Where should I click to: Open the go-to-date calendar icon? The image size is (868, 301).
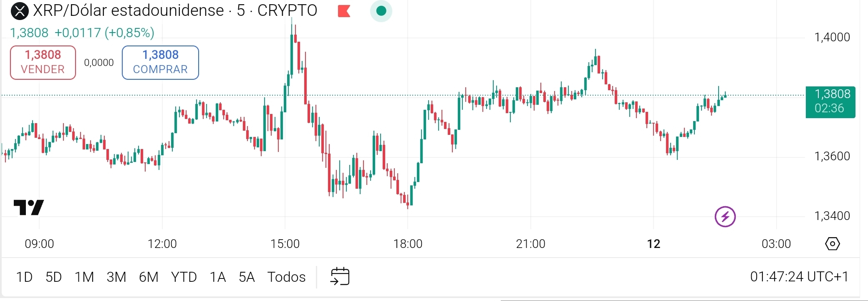[340, 276]
